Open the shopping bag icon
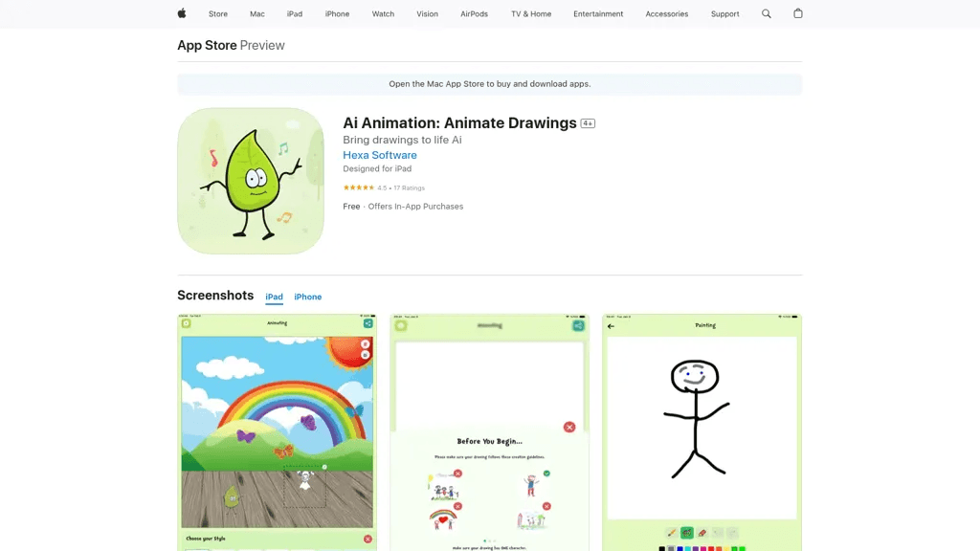The image size is (980, 551). (x=798, y=13)
